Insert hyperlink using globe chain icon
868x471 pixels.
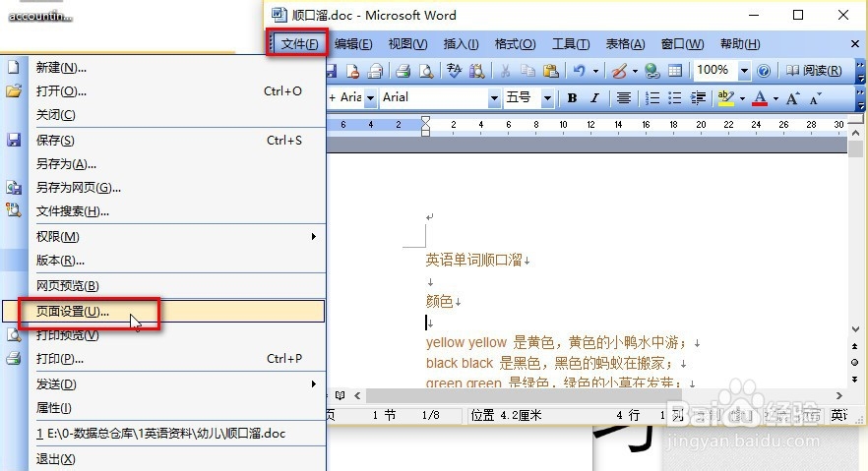652,71
